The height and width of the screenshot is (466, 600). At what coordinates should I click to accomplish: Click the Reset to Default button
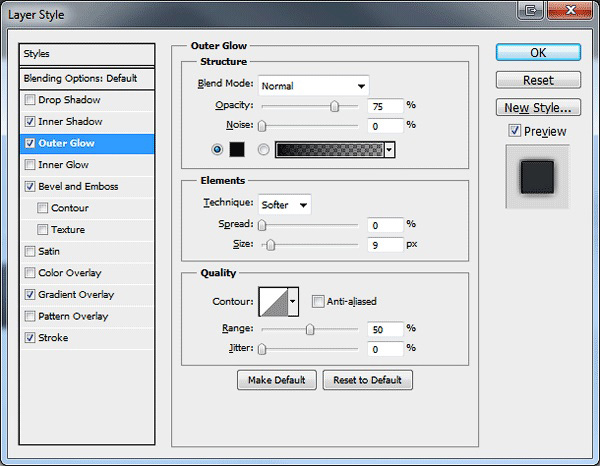coord(367,380)
